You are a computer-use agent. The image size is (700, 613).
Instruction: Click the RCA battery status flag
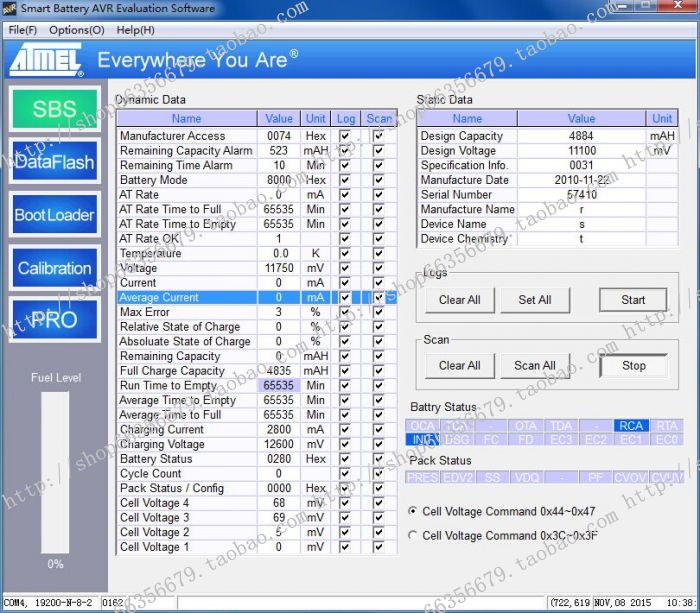pyautogui.click(x=631, y=426)
